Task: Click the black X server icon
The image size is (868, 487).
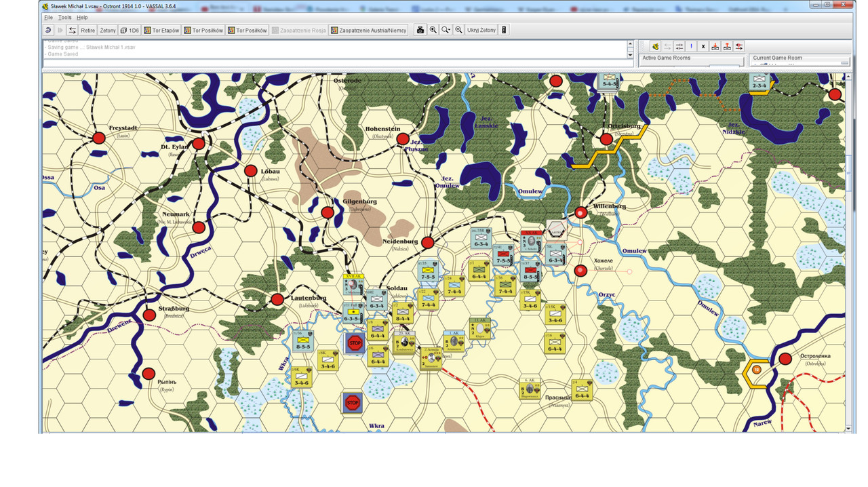Action: pos(703,47)
